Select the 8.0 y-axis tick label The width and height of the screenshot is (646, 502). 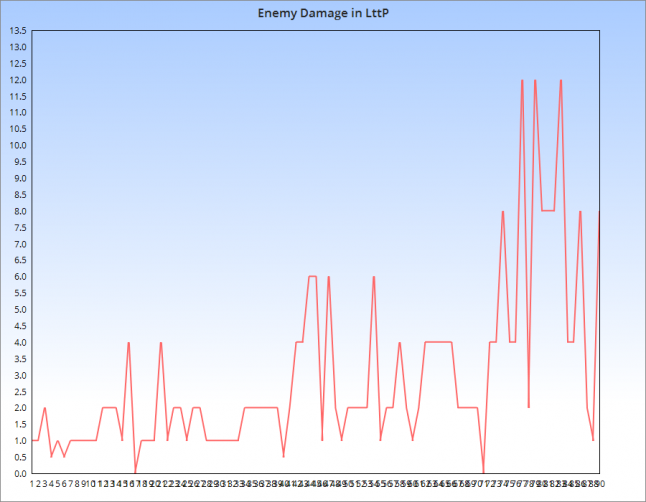(17, 211)
